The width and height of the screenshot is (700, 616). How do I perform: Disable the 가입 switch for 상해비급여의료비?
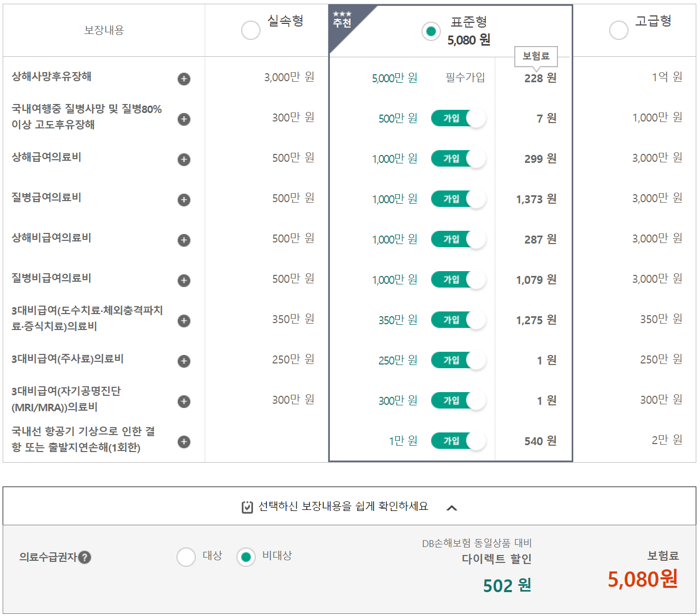(x=458, y=239)
